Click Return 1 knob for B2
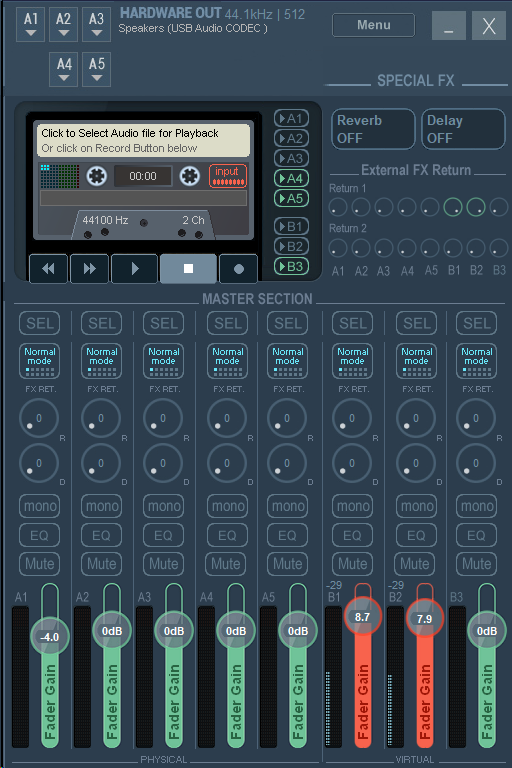 tap(476, 207)
